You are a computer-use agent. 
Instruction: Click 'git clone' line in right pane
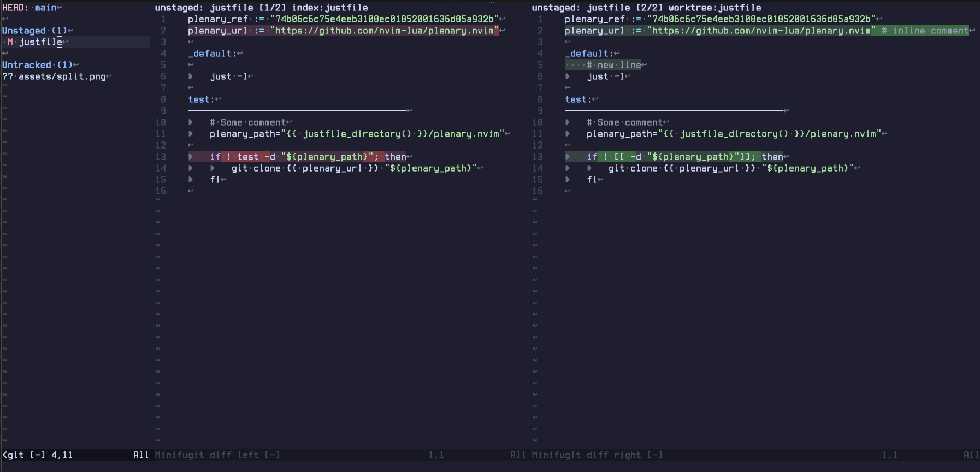[x=731, y=168]
